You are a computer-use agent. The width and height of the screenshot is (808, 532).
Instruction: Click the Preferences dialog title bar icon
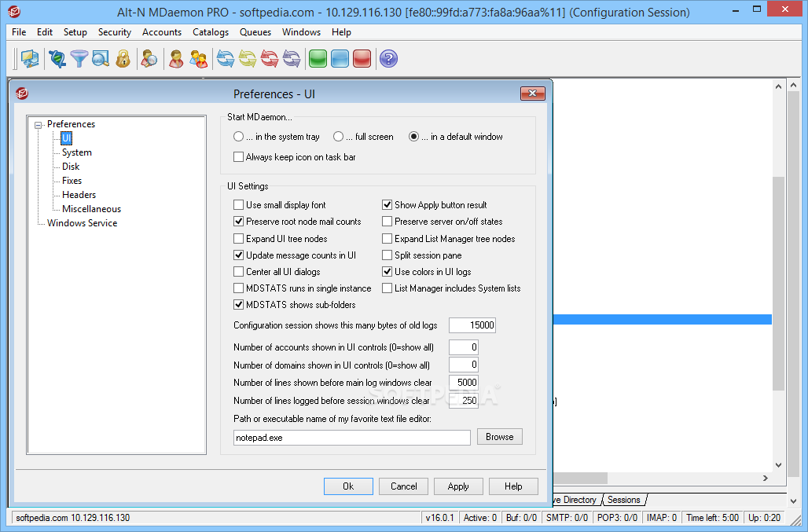pos(22,94)
